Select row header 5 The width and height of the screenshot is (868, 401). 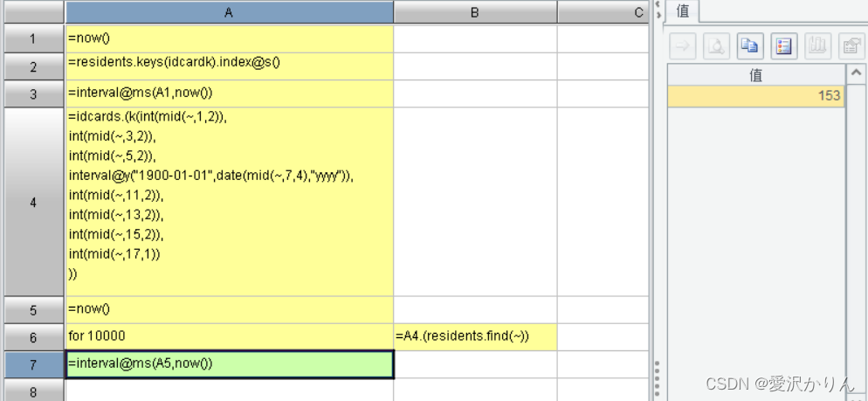click(x=34, y=310)
